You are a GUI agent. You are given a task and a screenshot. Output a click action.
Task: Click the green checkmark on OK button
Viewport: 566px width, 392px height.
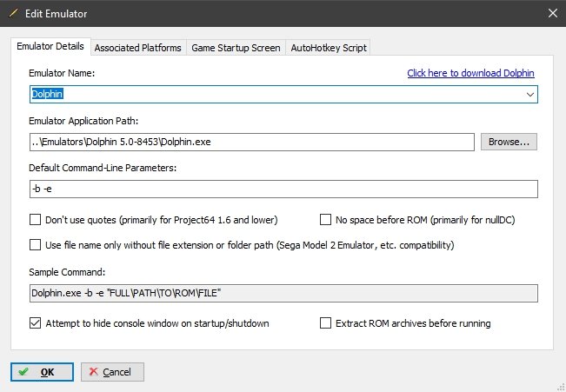(23, 371)
